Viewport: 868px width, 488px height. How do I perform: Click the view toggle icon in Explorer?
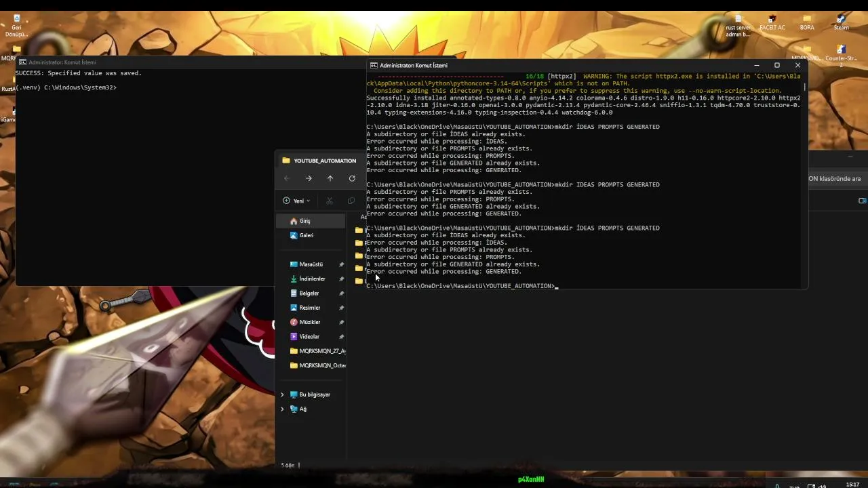coord(863,201)
